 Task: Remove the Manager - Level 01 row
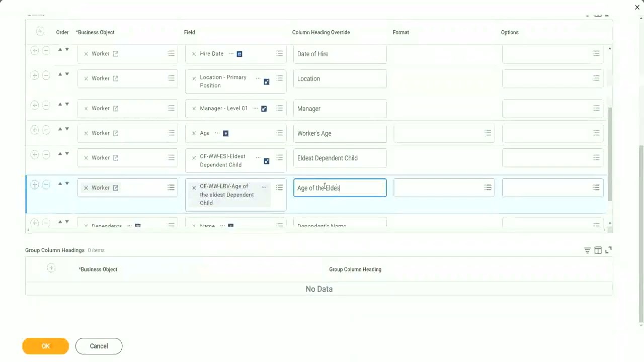click(46, 106)
